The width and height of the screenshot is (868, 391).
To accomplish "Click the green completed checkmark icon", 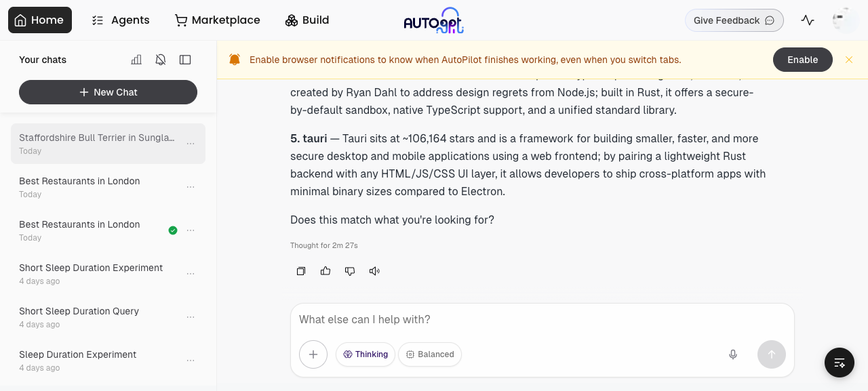I will click(173, 230).
